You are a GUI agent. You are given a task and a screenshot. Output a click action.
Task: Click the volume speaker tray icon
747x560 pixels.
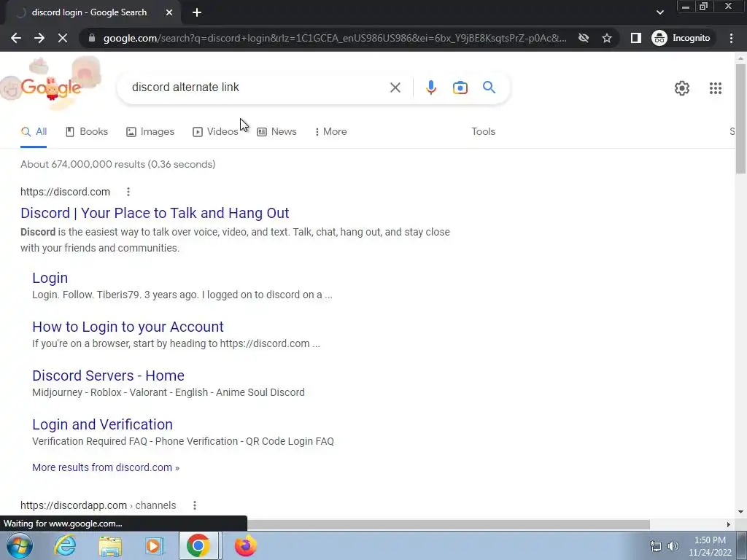673,546
